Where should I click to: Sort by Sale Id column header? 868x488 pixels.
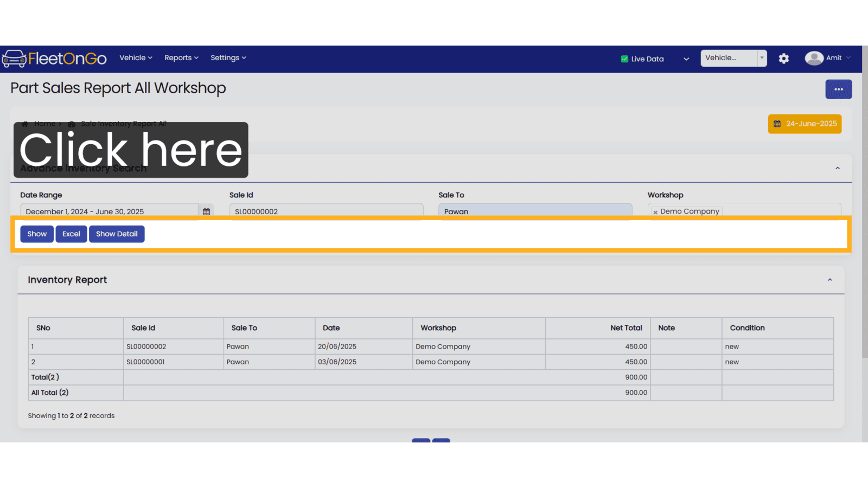click(x=174, y=328)
